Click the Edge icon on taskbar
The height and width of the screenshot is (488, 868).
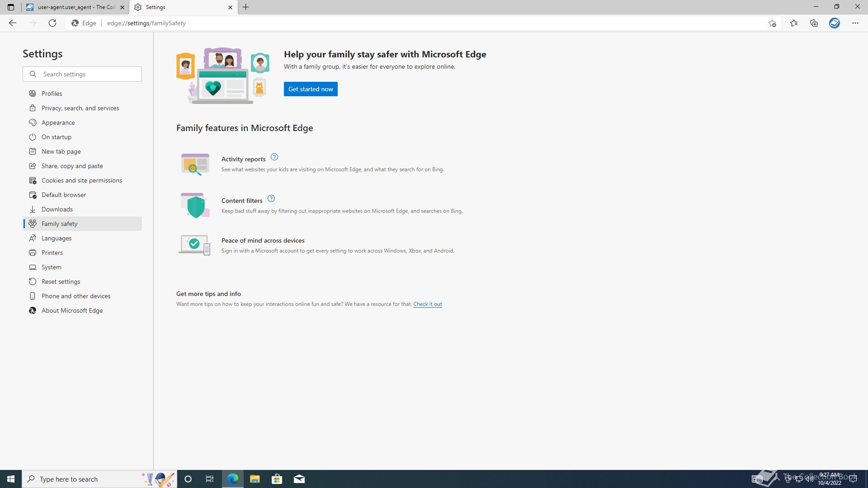(x=233, y=479)
